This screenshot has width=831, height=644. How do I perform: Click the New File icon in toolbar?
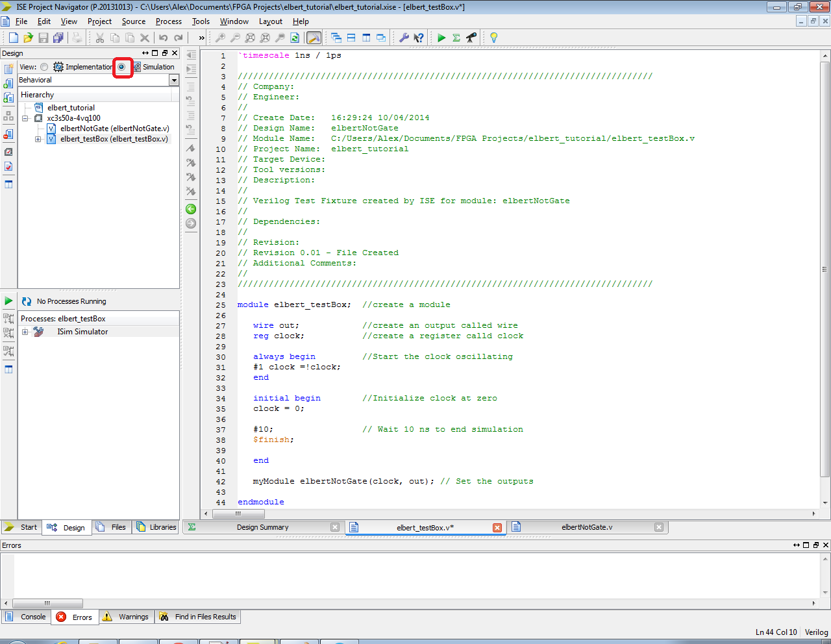13,38
